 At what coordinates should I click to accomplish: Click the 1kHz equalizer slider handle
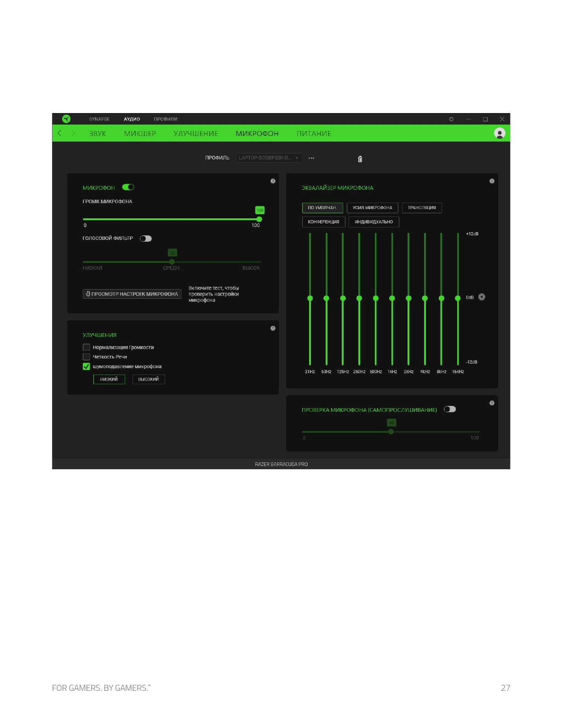pos(392,298)
